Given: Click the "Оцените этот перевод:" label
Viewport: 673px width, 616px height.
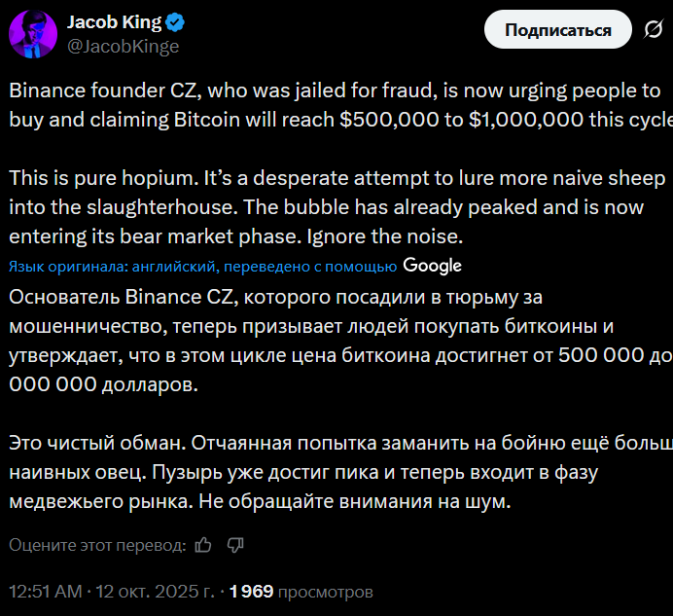Looking at the screenshot, I should pyautogui.click(x=97, y=545).
